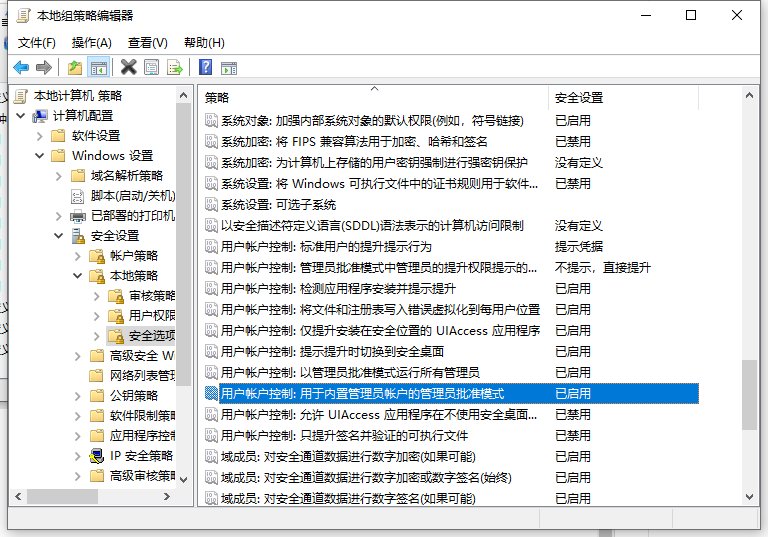The height and width of the screenshot is (537, 768).
Task: Sort by the 策略 column header
Action: [374, 98]
